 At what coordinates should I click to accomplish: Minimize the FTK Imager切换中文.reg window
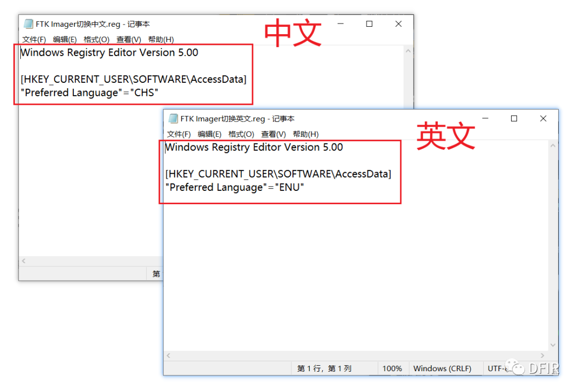pyautogui.click(x=340, y=24)
